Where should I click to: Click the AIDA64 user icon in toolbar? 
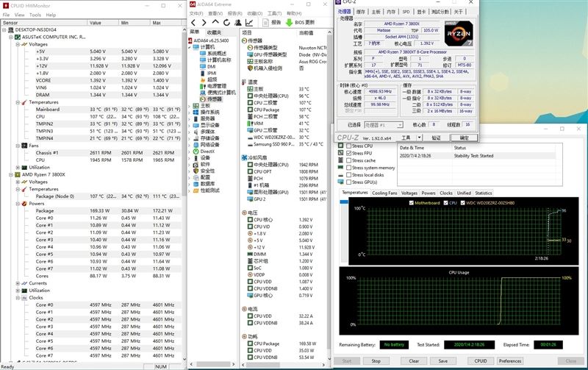point(237,23)
